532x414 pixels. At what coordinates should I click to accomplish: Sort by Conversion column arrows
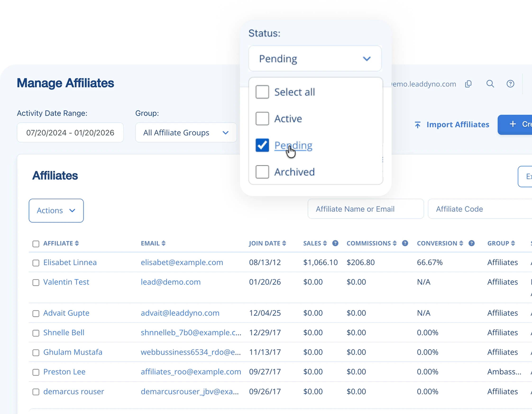pos(461,243)
